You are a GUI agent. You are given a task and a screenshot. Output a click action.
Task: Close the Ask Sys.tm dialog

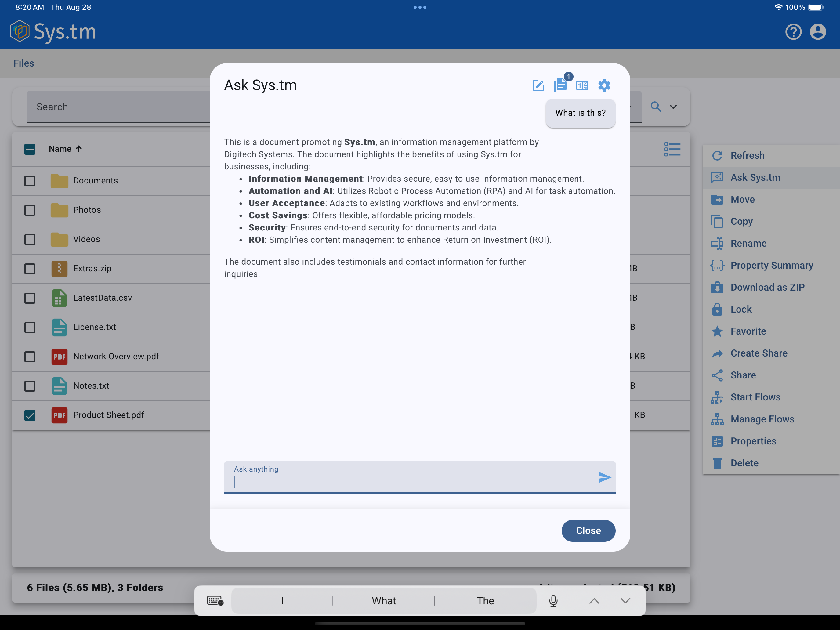pyautogui.click(x=588, y=530)
